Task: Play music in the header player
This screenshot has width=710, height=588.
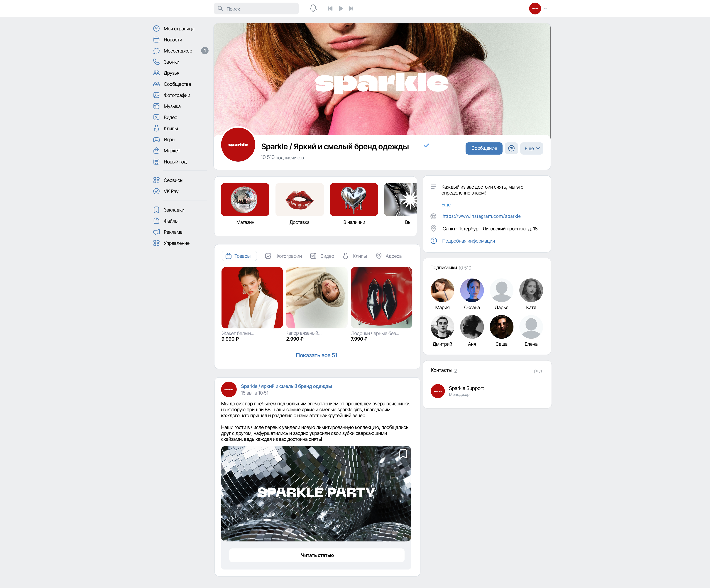Action: point(341,9)
